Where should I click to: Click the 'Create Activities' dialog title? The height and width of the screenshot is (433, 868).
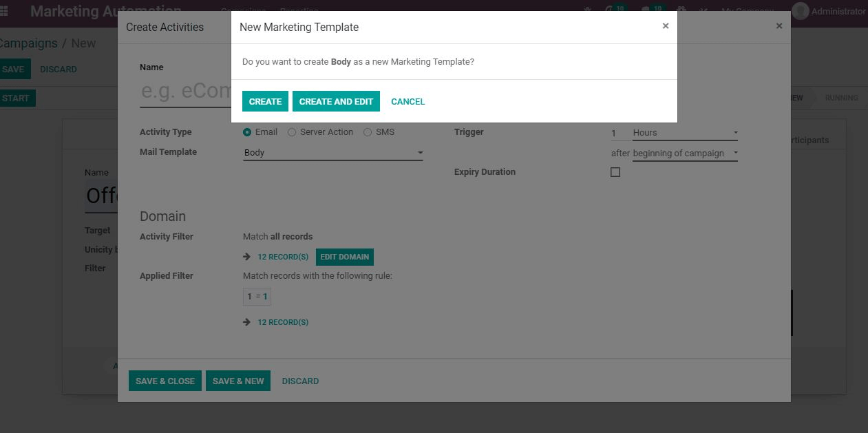(165, 27)
